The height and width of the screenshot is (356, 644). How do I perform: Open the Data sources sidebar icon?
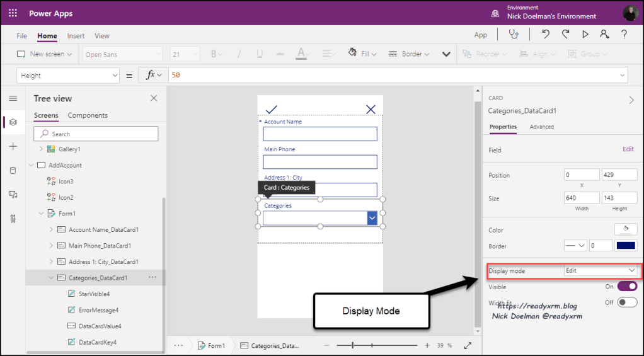[x=13, y=171]
